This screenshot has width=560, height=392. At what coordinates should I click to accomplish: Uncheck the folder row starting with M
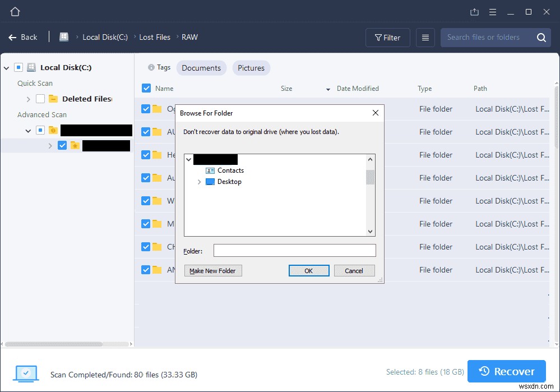(146, 224)
